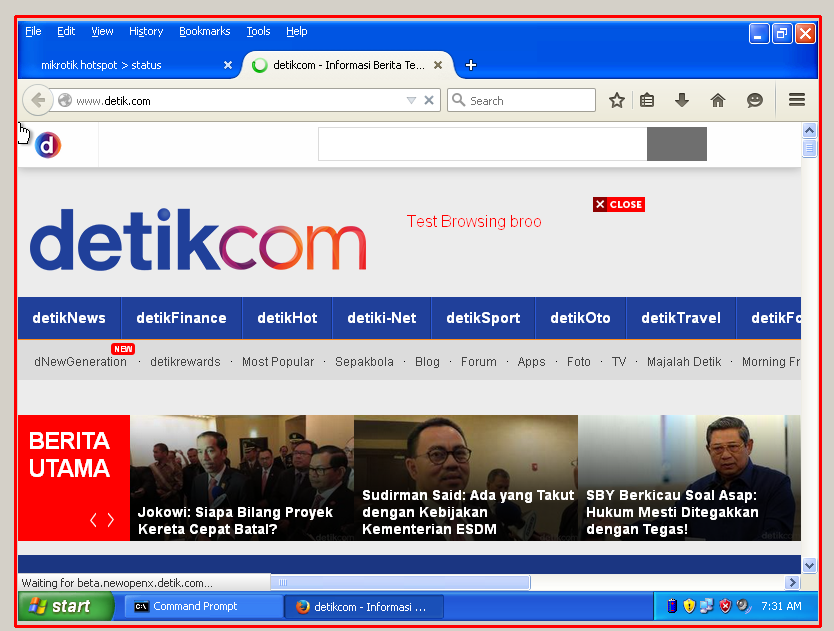Image resolution: width=834 pixels, height=631 pixels.
Task: Switch to Command Prompt in the taskbar
Action: [x=203, y=607]
